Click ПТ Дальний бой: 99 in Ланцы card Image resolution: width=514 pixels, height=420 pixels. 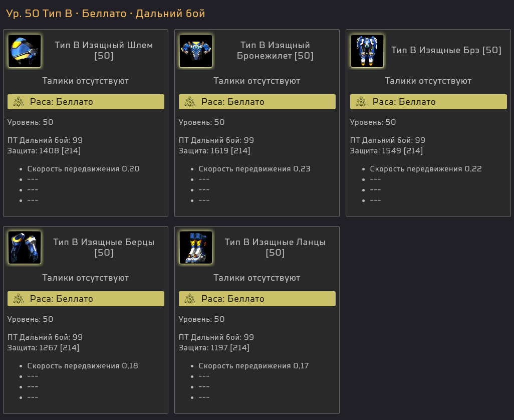(x=216, y=337)
